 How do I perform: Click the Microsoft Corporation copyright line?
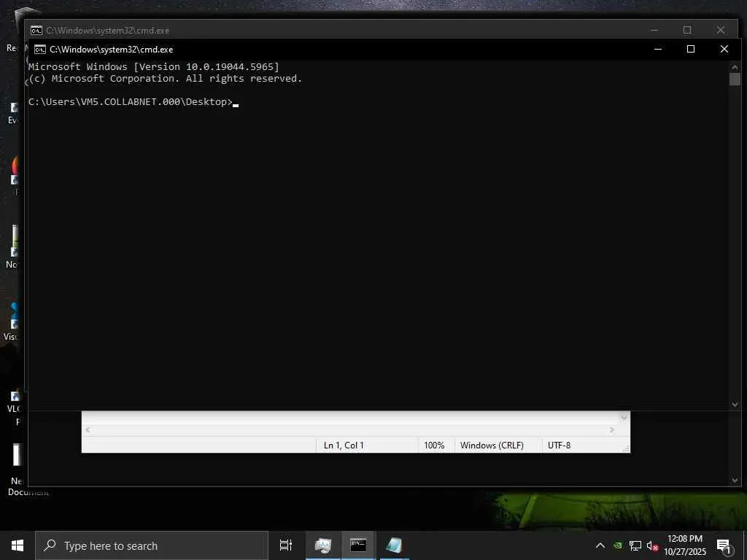tap(165, 79)
